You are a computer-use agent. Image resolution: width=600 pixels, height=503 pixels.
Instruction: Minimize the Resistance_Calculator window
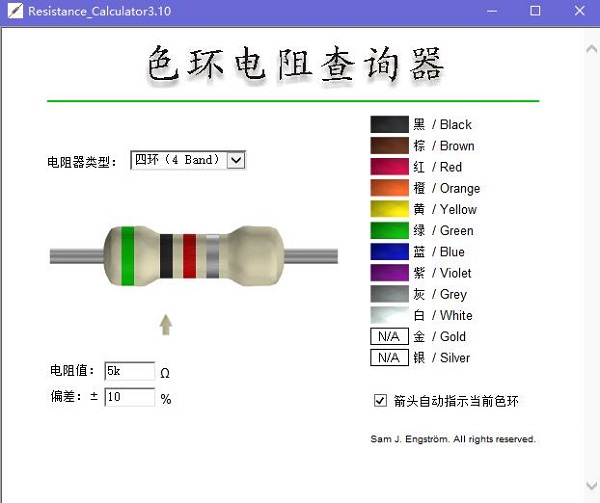[492, 11]
